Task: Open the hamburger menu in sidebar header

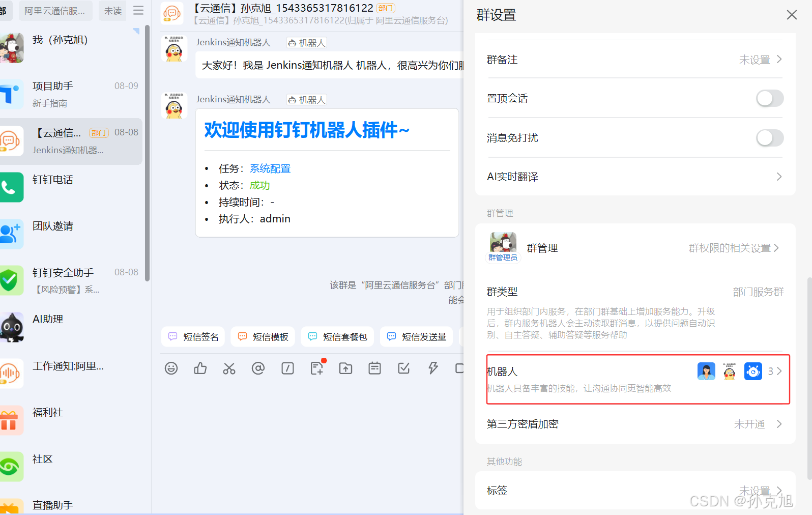Action: [x=138, y=10]
